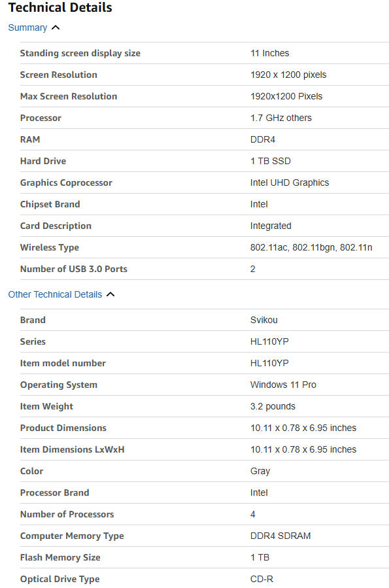Select the Standing screen display size row
This screenshot has height=588, width=389.
(x=204, y=53)
